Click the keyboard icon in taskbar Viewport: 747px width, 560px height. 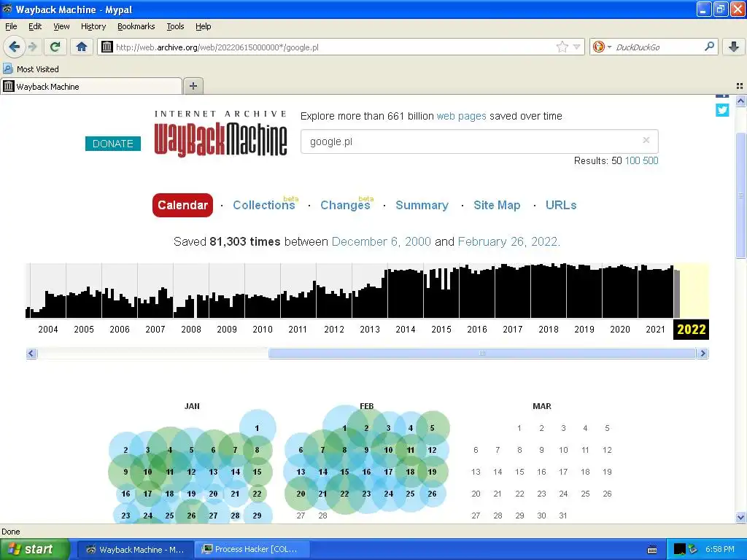click(x=652, y=550)
